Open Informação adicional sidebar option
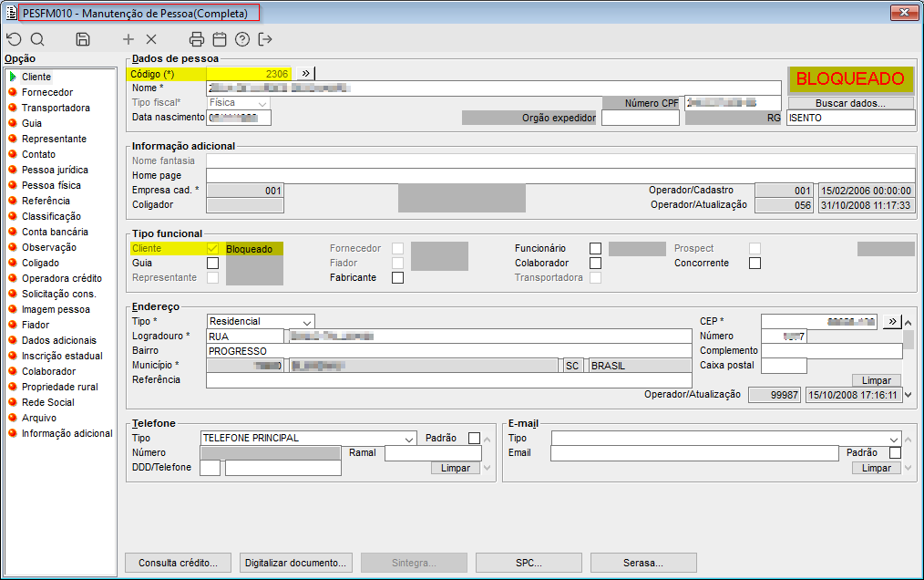Screen dimensions: 924x580 pyautogui.click(x=67, y=433)
